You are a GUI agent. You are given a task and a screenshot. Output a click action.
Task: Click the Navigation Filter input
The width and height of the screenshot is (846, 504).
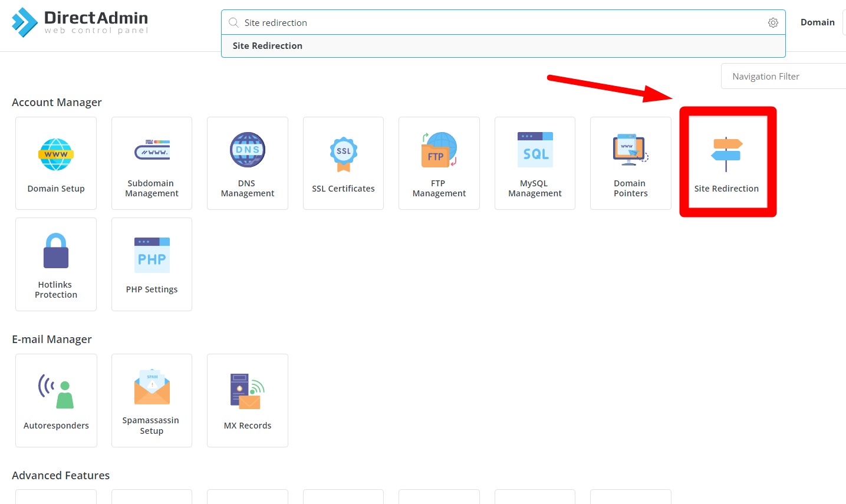tap(784, 76)
